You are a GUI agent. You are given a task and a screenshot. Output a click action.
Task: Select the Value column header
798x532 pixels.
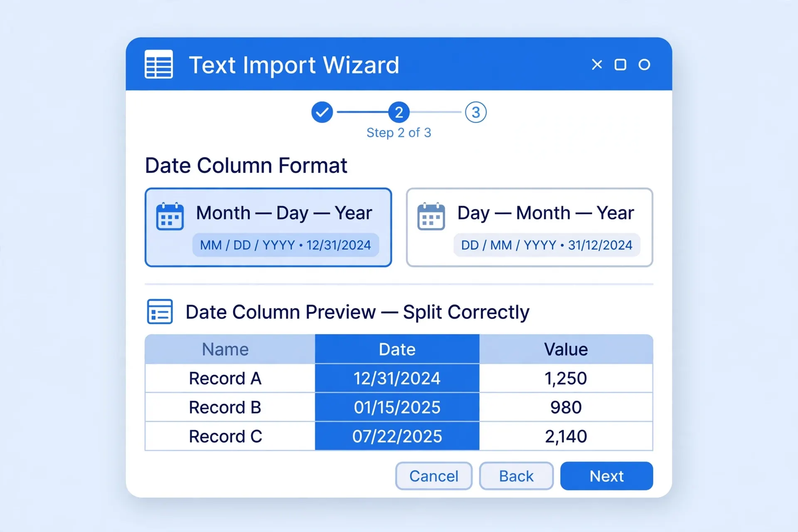coord(566,349)
